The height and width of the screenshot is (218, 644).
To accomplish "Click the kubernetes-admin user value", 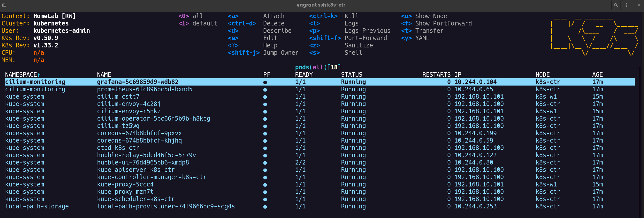I will (62, 31).
